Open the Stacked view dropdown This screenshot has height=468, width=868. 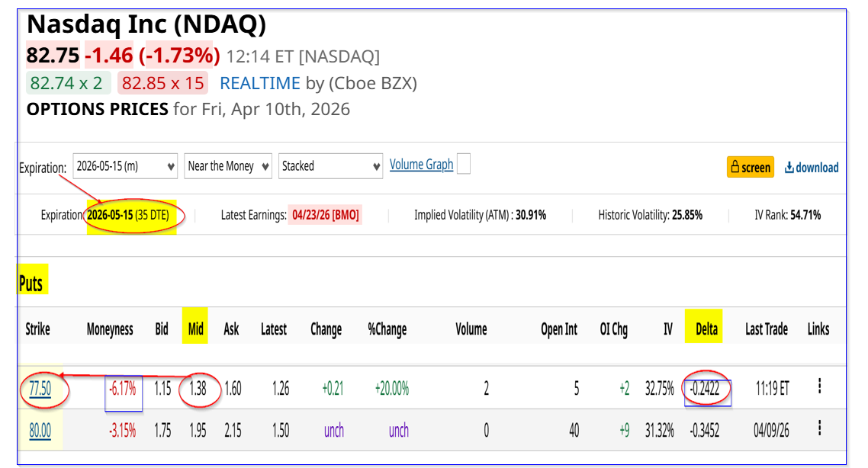(x=331, y=166)
